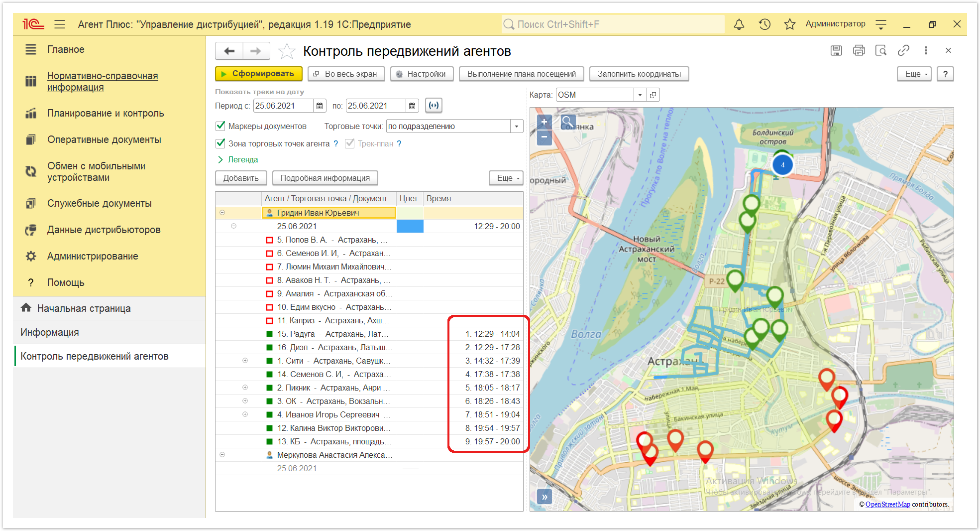Open the Карта OSM dropdown

pyautogui.click(x=640, y=95)
